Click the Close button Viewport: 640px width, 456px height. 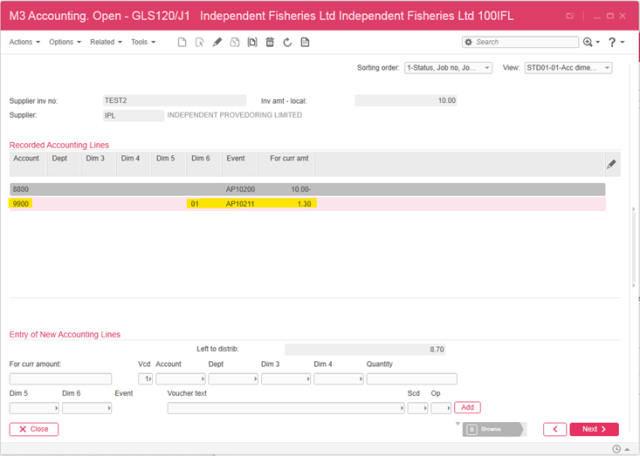34,429
